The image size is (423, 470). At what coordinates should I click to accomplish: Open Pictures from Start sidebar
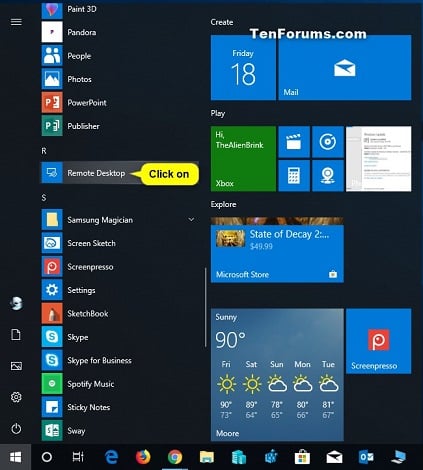pos(16,366)
